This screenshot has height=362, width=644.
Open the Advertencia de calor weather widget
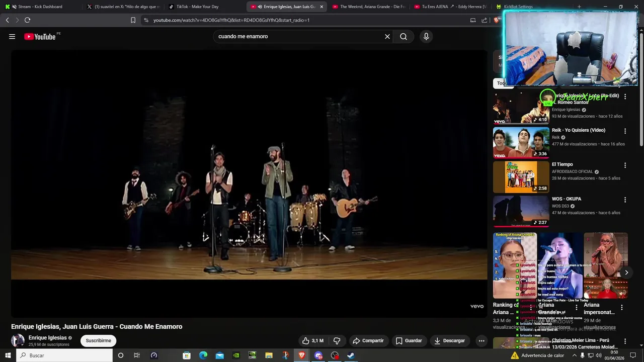(x=537, y=355)
